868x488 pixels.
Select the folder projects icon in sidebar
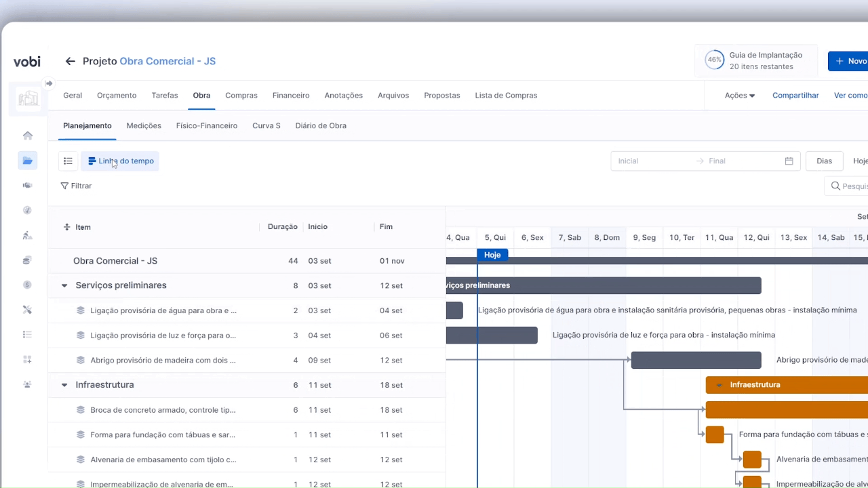28,161
